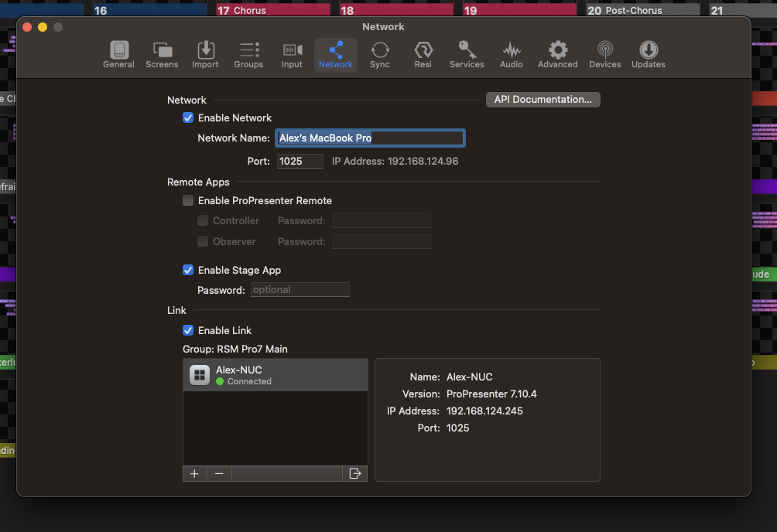The image size is (777, 532).
Task: Click the 192.168.124.245 IP address value
Action: point(484,411)
